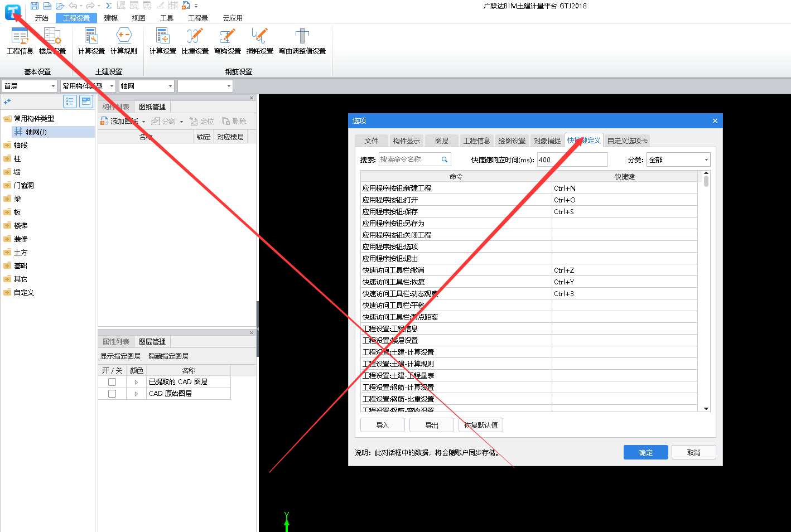Expand 已提取的 CAD 图层 row arrow
The height and width of the screenshot is (532, 791).
(x=136, y=382)
